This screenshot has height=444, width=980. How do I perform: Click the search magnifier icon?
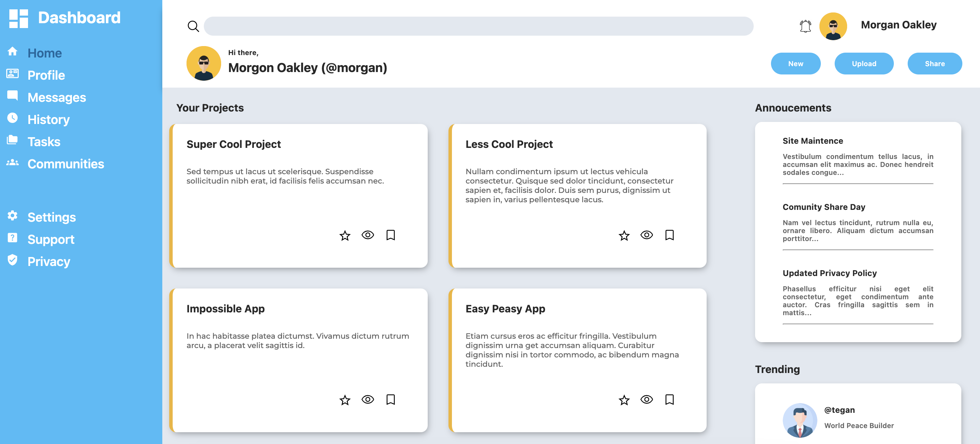[x=193, y=26]
